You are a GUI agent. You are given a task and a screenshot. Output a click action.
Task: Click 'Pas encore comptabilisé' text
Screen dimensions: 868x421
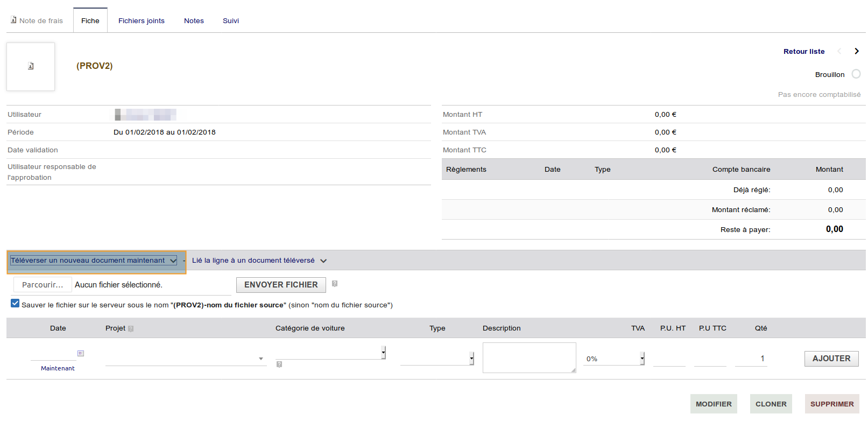[819, 94]
